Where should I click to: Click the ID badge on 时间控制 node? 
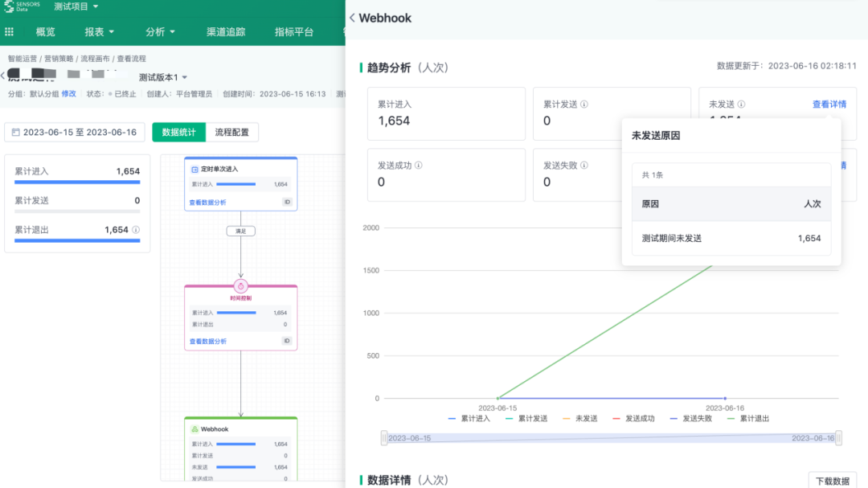pos(287,341)
